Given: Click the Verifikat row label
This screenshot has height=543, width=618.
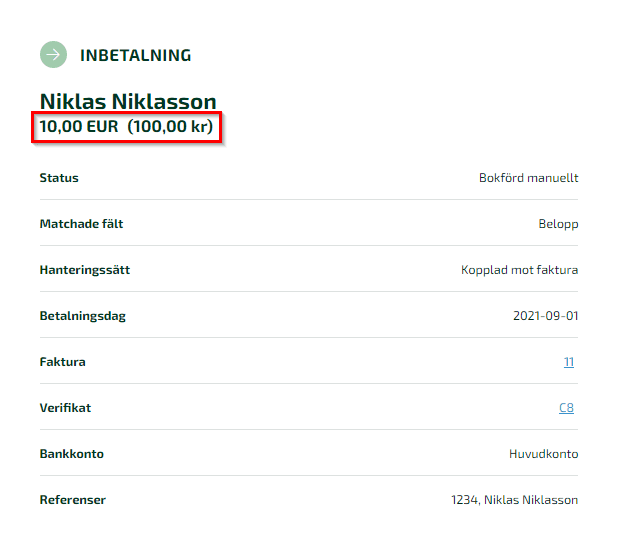Looking at the screenshot, I should pyautogui.click(x=65, y=408).
